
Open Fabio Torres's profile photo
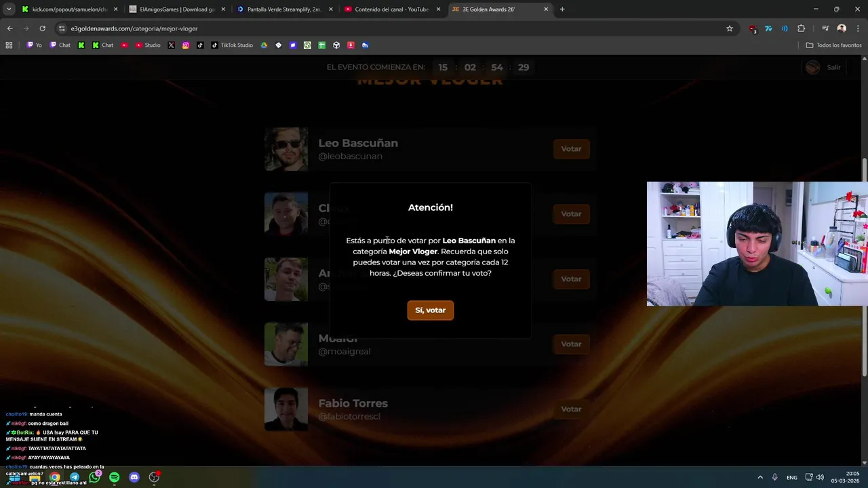[286, 409]
